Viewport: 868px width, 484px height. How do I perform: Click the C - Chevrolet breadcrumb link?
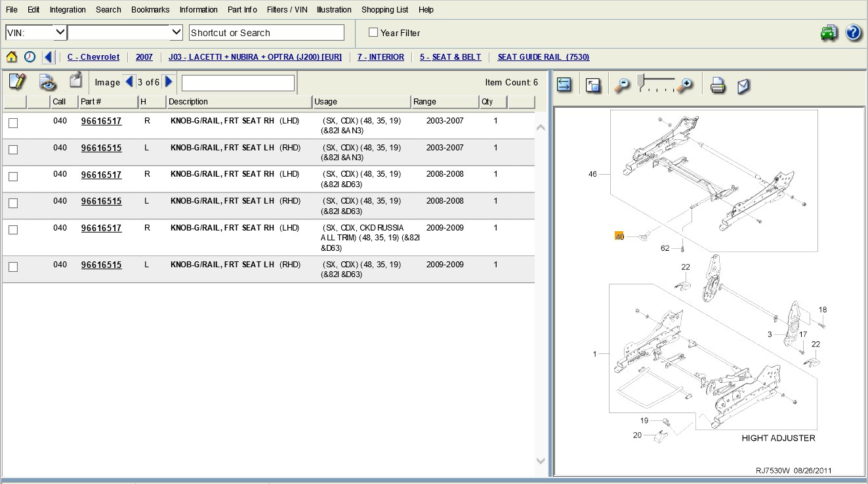pyautogui.click(x=93, y=57)
